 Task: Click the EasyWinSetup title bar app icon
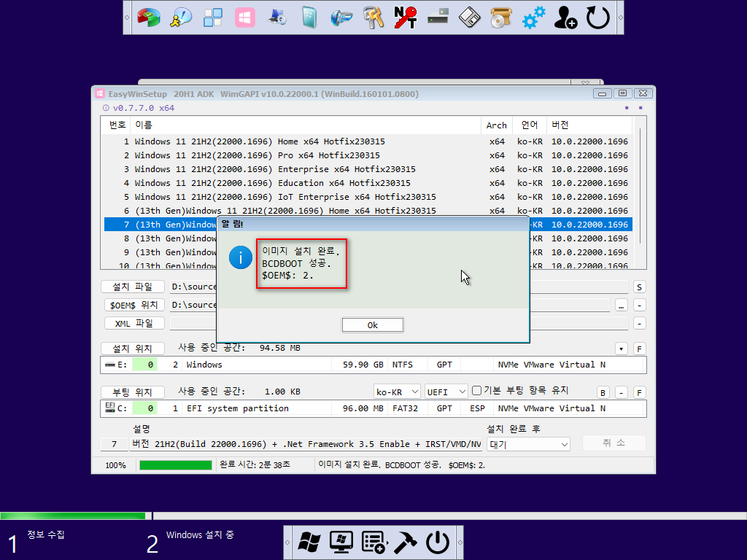click(99, 94)
